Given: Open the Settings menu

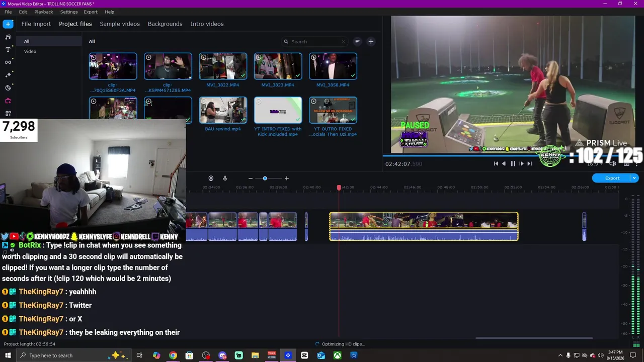Looking at the screenshot, I should (69, 12).
